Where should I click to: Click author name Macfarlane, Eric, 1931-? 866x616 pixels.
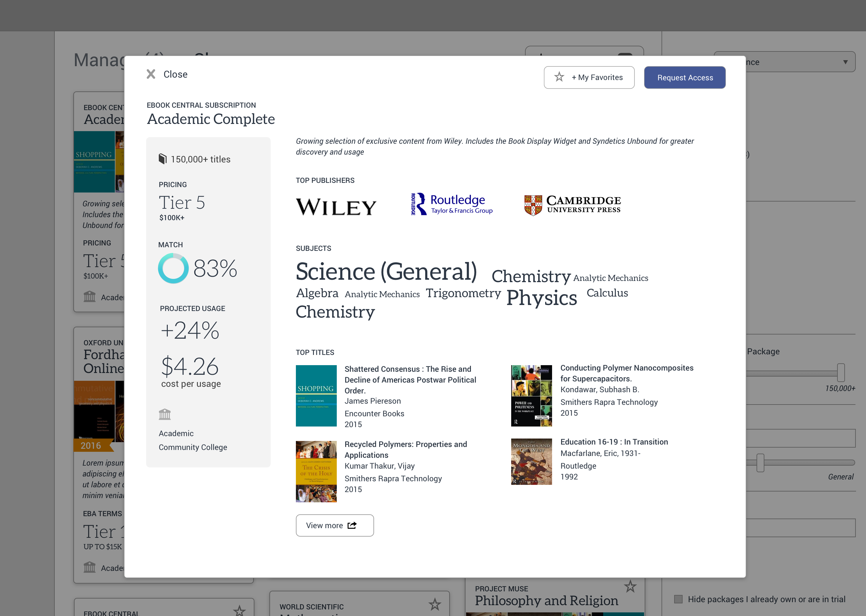click(x=600, y=453)
